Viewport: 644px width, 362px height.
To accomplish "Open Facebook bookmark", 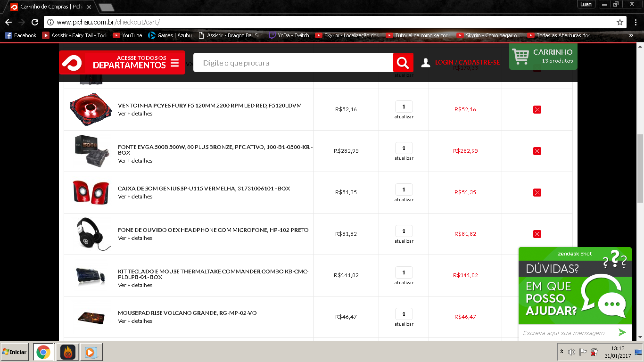I will pyautogui.click(x=21, y=35).
